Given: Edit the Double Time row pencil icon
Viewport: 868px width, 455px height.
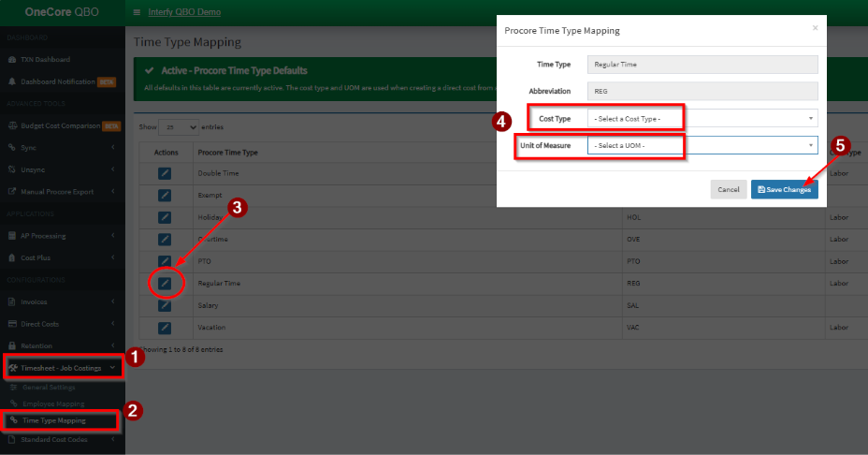Looking at the screenshot, I should coord(165,173).
